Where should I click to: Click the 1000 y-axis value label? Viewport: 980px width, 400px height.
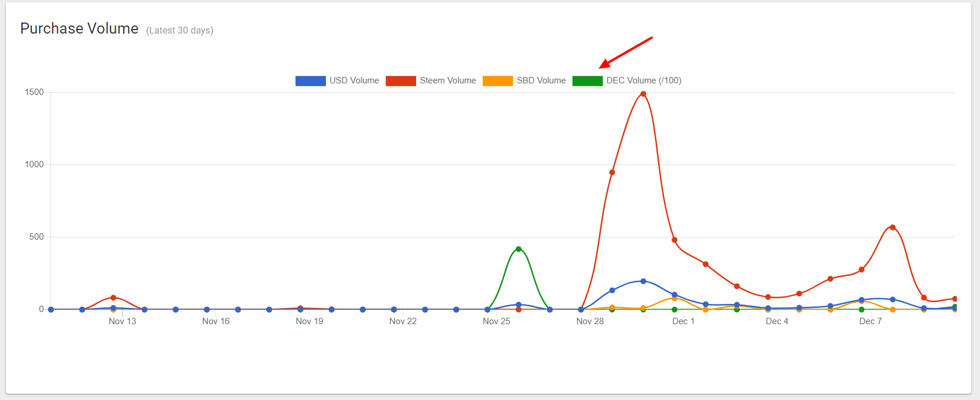click(34, 164)
